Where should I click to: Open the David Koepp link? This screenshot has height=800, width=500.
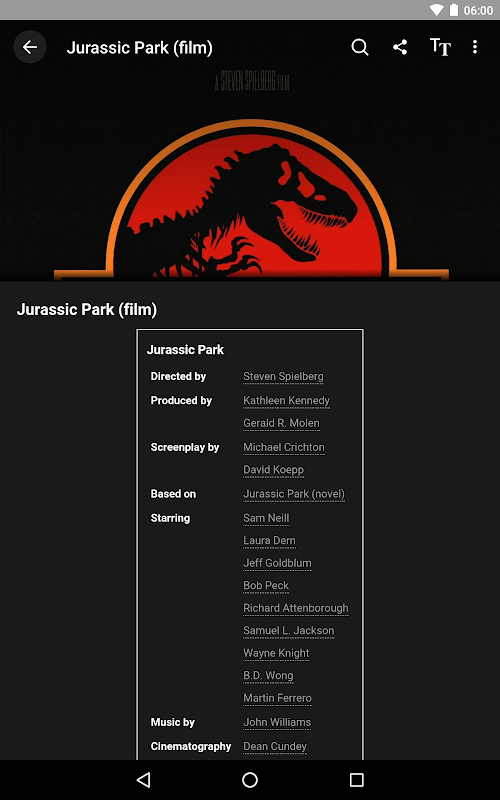click(273, 470)
